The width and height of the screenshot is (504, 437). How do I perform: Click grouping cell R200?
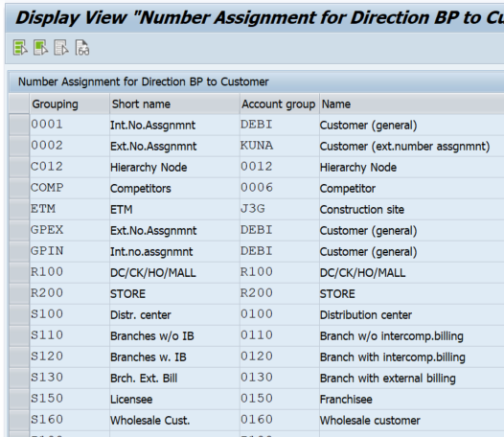tap(69, 293)
